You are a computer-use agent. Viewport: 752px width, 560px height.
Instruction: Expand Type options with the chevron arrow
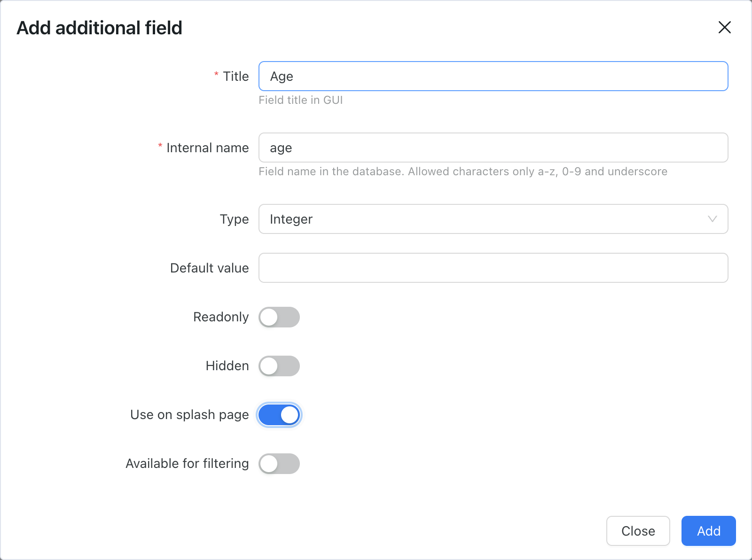[x=712, y=219]
